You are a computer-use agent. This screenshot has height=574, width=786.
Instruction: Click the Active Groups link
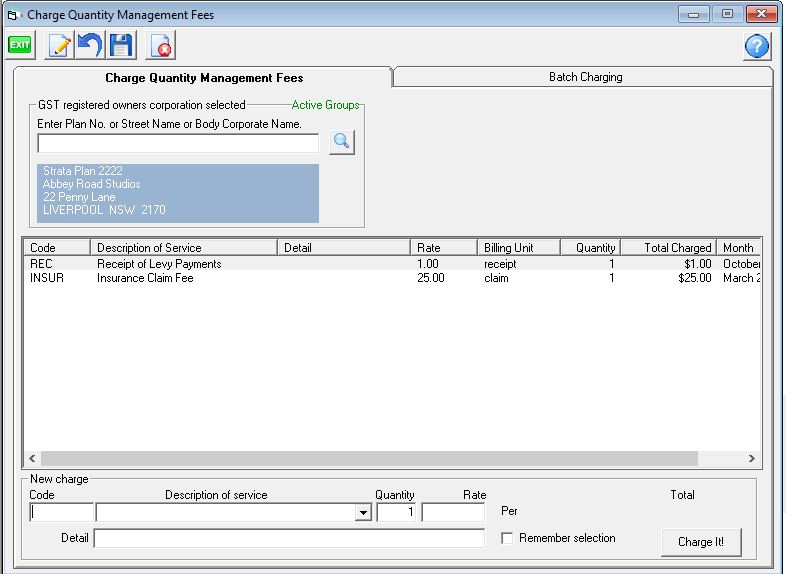click(325, 105)
